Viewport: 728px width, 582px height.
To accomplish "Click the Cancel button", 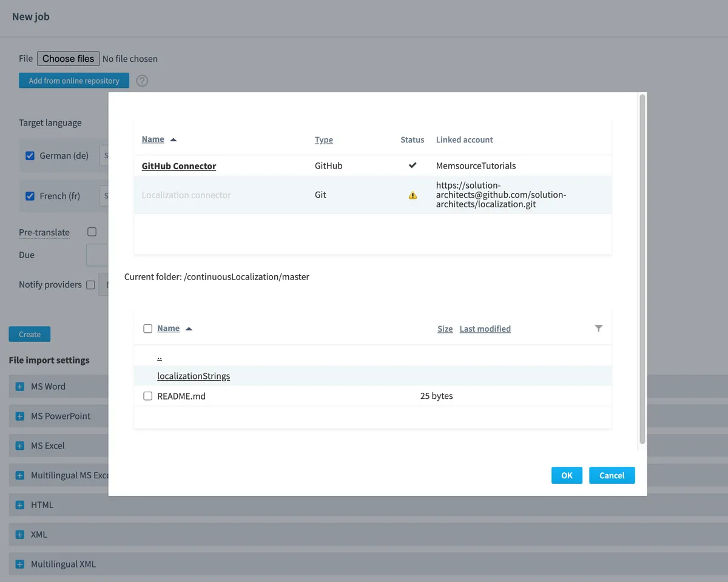I will point(612,475).
